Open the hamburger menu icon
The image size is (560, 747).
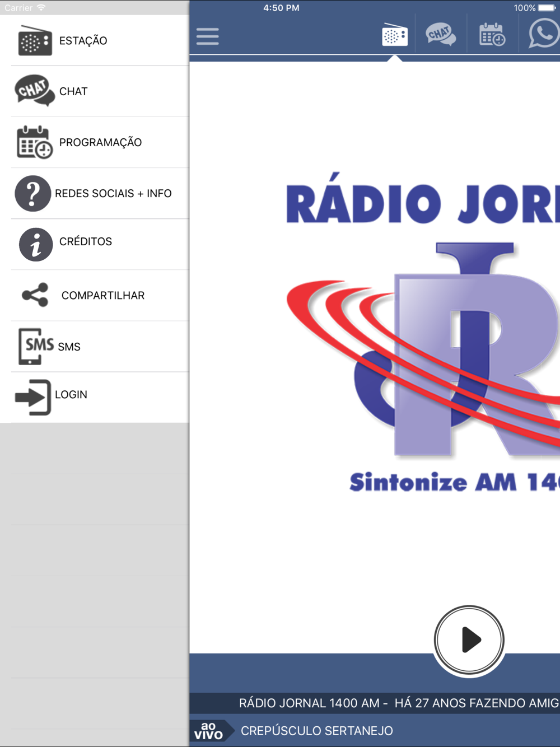coord(207,36)
